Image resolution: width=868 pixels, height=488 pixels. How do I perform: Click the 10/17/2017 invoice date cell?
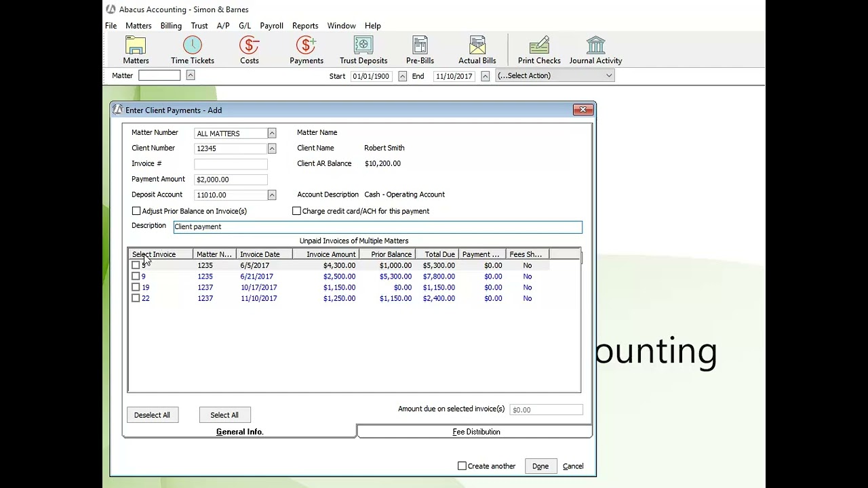[259, 287]
